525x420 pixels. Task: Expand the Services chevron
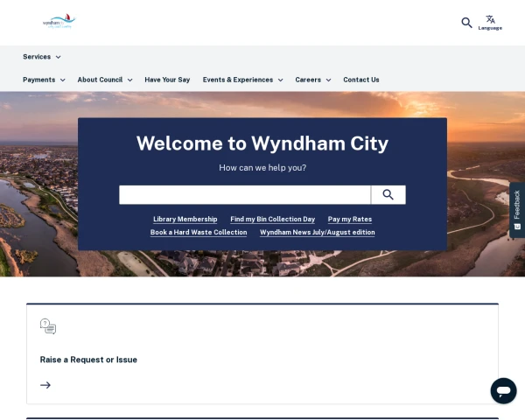pyautogui.click(x=59, y=57)
